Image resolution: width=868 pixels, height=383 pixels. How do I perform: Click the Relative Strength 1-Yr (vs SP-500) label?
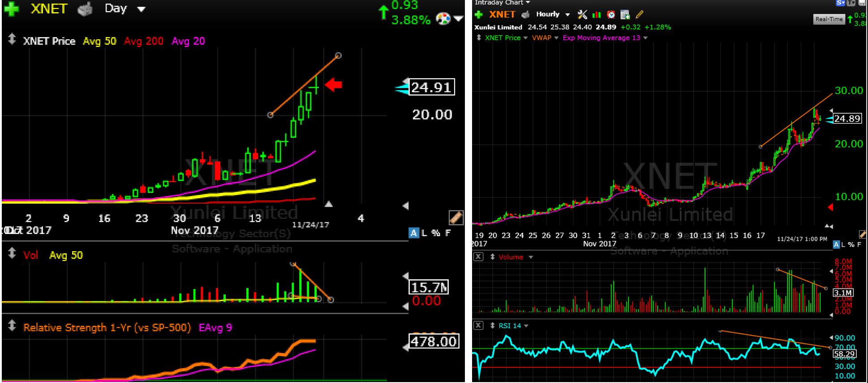click(x=107, y=328)
